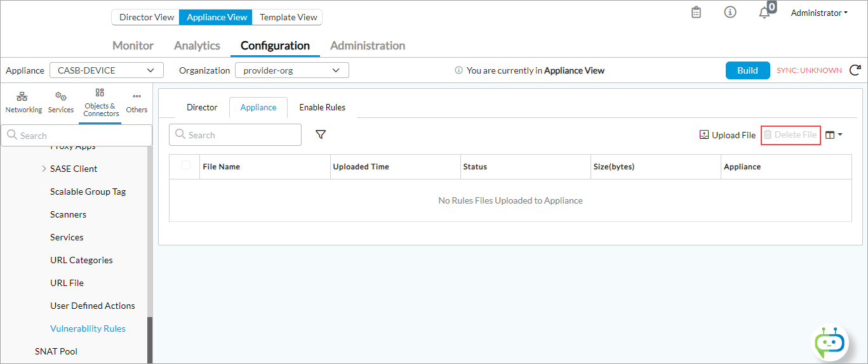The height and width of the screenshot is (364, 868).
Task: Open the Others sidebar section
Action: (x=137, y=102)
